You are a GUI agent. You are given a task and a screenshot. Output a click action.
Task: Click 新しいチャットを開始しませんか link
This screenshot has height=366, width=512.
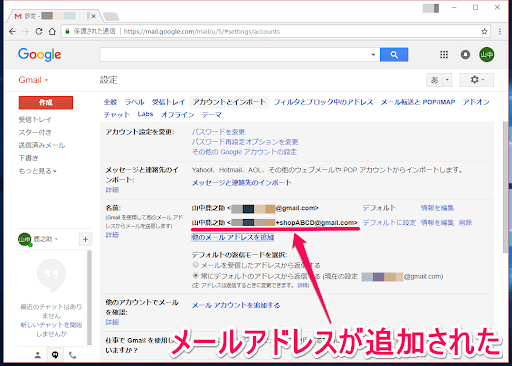pyautogui.click(x=51, y=329)
